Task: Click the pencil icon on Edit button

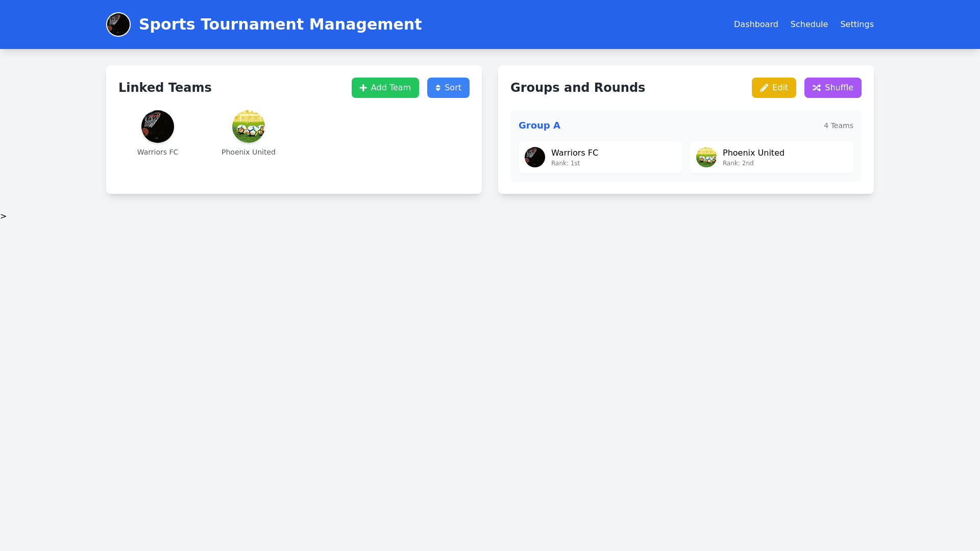Action: coord(764,88)
